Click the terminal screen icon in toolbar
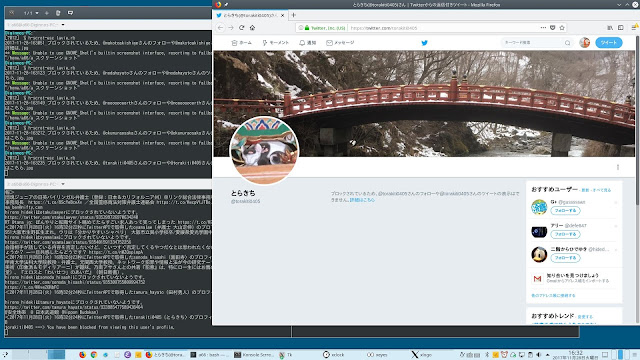 [70, 13]
